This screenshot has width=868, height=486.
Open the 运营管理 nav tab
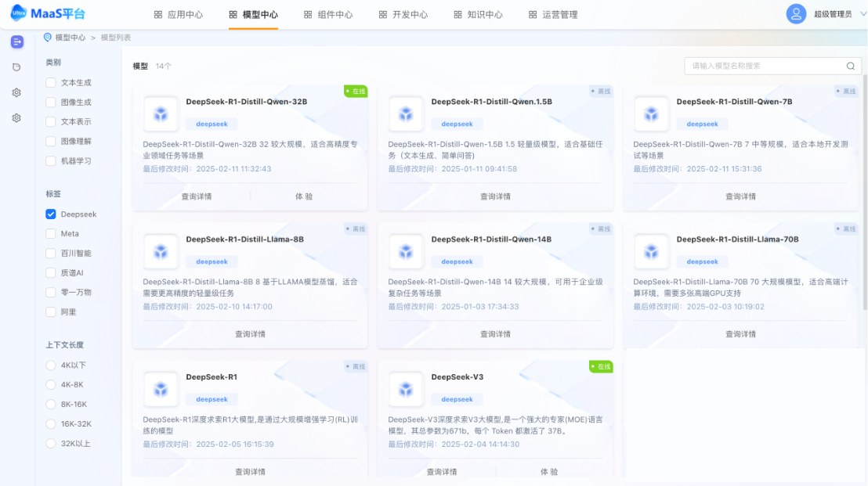pos(553,15)
